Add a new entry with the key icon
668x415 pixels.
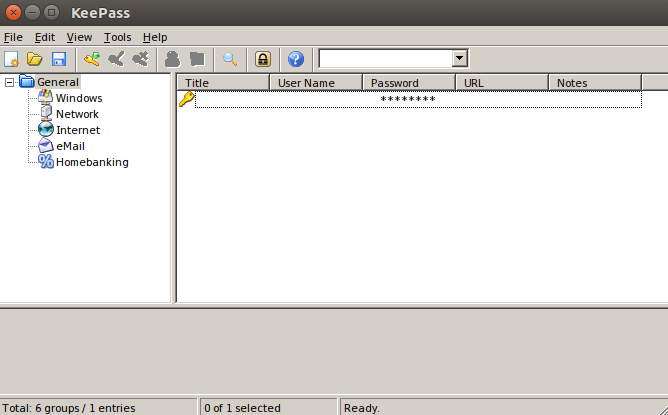tap(92, 59)
